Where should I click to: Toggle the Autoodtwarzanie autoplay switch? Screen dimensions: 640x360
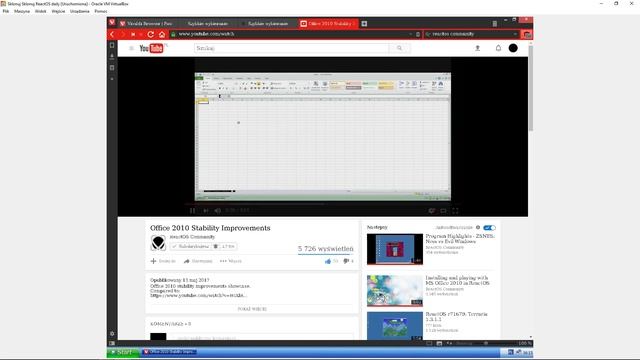click(489, 228)
